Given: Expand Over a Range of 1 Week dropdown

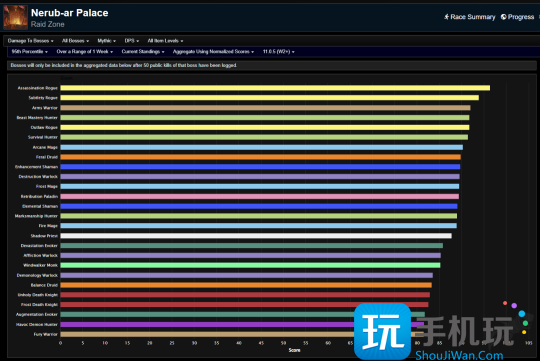Looking at the screenshot, I should coord(85,52).
